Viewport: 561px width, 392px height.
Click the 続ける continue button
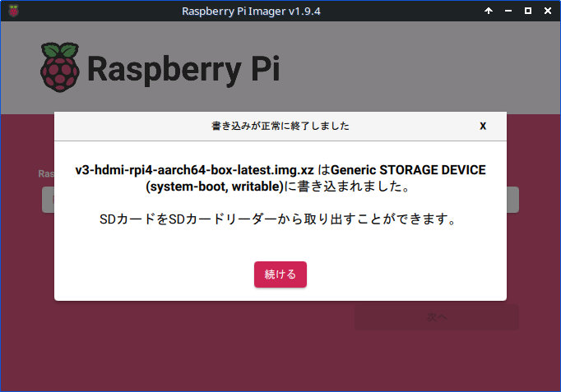280,274
